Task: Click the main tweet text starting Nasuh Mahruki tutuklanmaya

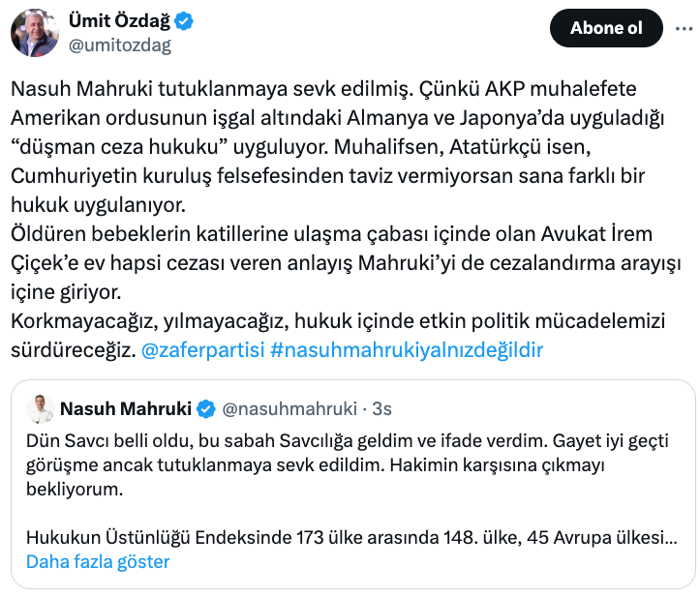Action: [338, 147]
